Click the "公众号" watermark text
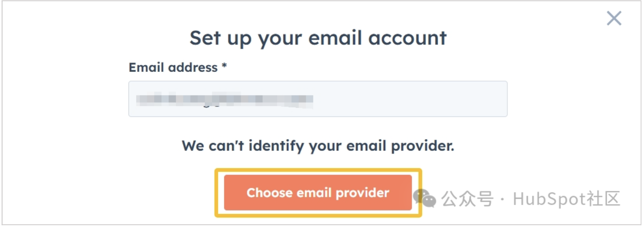The width and height of the screenshot is (644, 228). [467, 199]
